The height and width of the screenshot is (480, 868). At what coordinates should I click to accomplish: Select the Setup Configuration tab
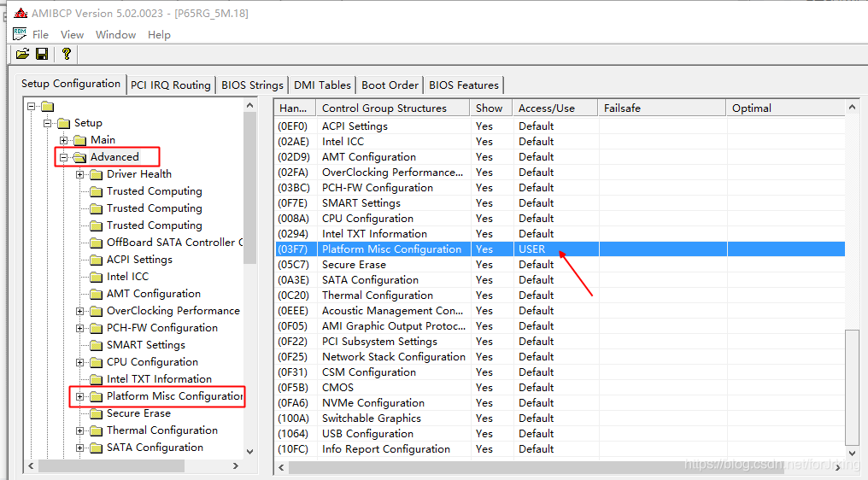(x=71, y=84)
